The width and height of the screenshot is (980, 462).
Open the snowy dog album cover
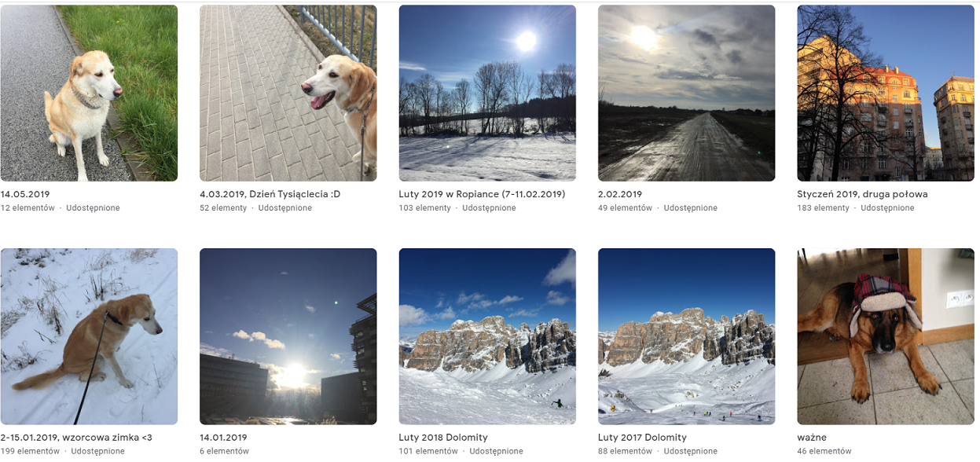pos(89,336)
